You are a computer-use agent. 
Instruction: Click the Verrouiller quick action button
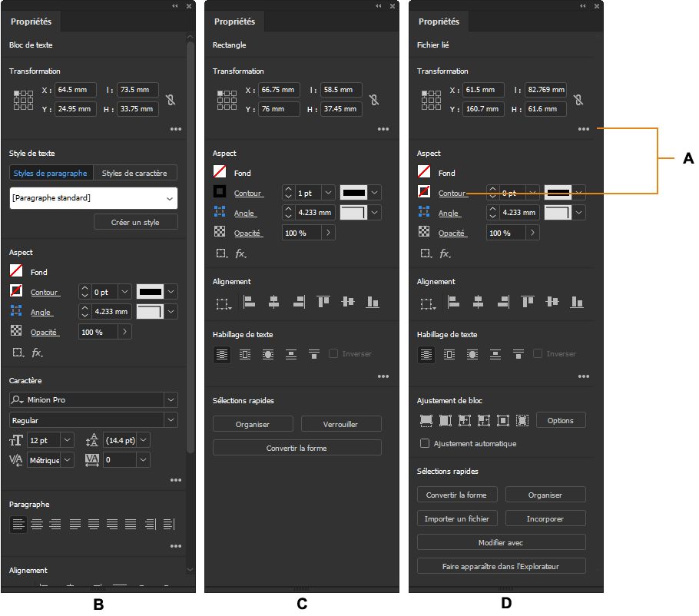(341, 424)
